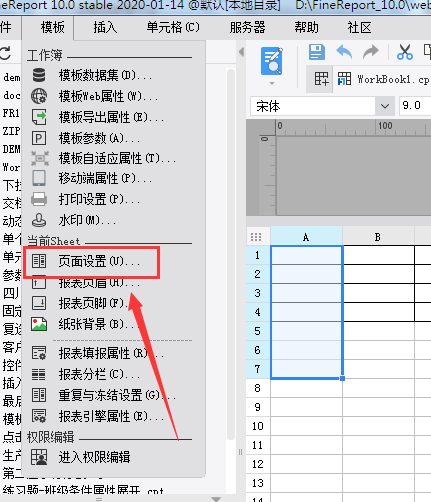Screen dimensions: 431x502
Task: Click the export arrow icon beside 模板导出属性
Action: click(39, 117)
